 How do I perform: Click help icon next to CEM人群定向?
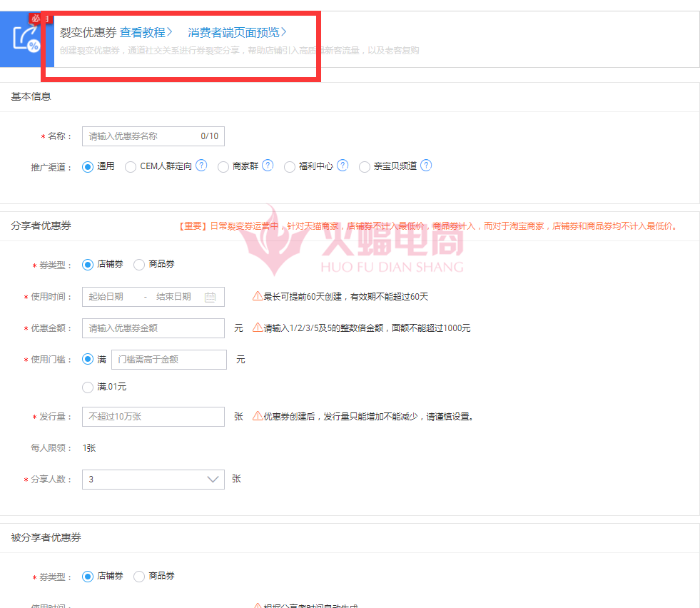[201, 166]
